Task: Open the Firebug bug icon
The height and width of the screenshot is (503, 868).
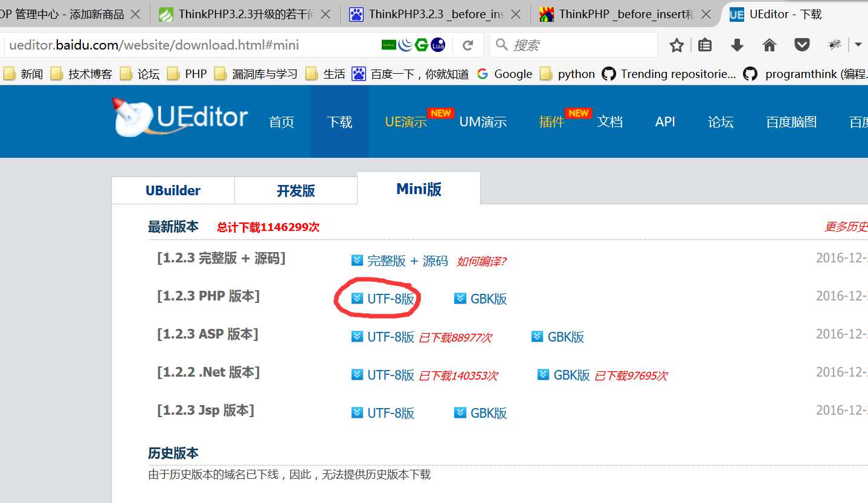Action: [x=835, y=44]
